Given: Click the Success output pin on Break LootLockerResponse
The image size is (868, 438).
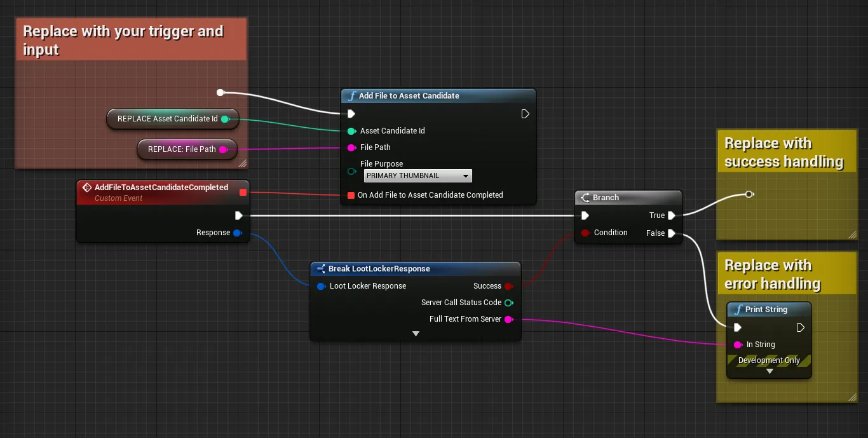Looking at the screenshot, I should pos(508,286).
